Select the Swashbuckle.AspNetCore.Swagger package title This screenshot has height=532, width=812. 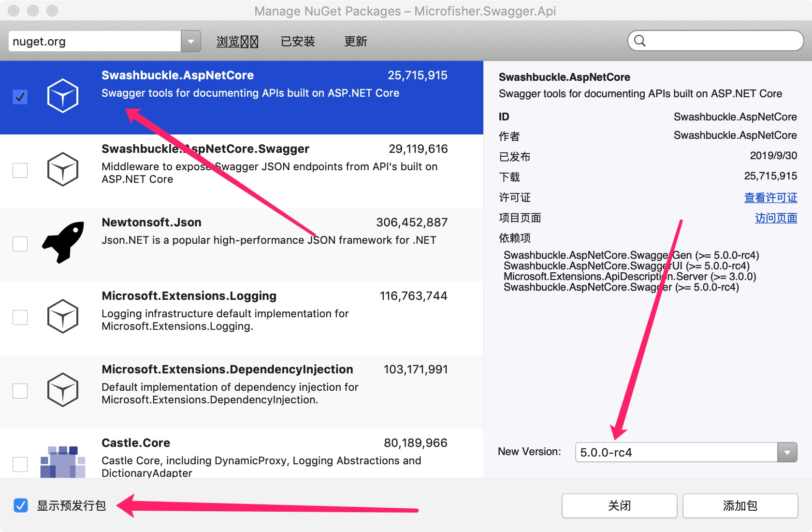click(x=205, y=149)
